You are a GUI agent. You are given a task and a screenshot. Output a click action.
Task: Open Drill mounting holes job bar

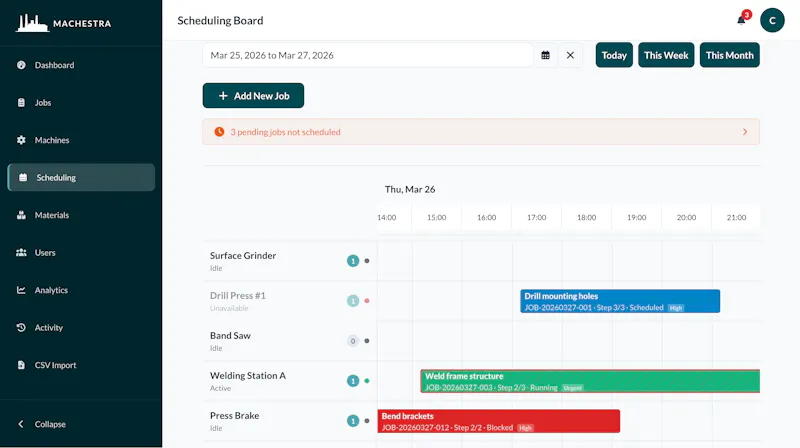[x=620, y=301]
